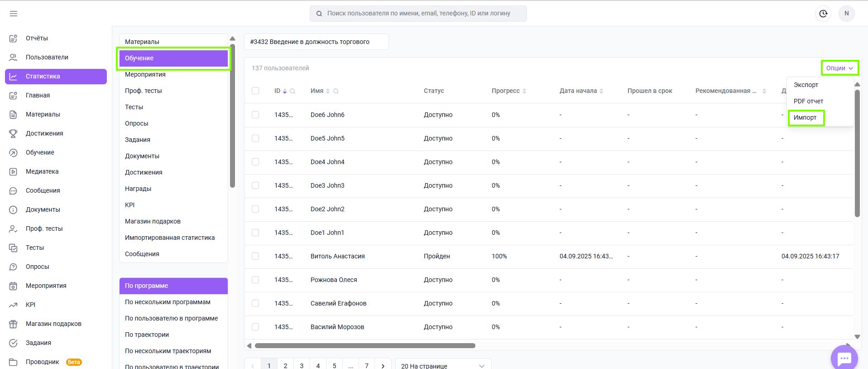The image size is (868, 369).
Task: Check the box for Doe6 John6
Action: (255, 115)
